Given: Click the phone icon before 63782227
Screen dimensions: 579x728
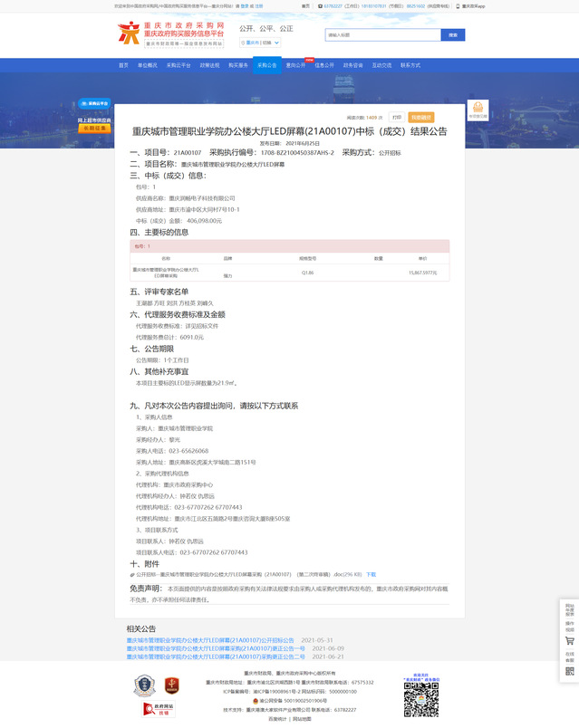Looking at the screenshot, I should tap(320, 6).
